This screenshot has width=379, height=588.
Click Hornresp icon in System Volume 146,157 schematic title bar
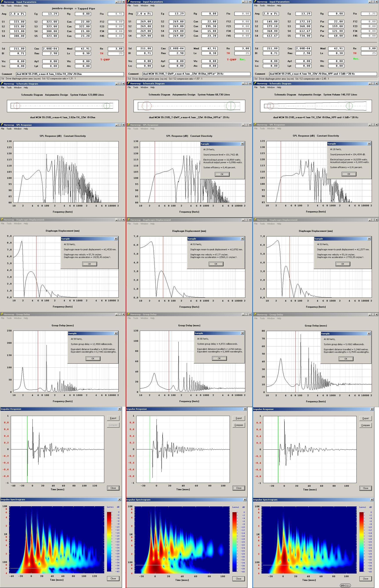(x=255, y=84)
